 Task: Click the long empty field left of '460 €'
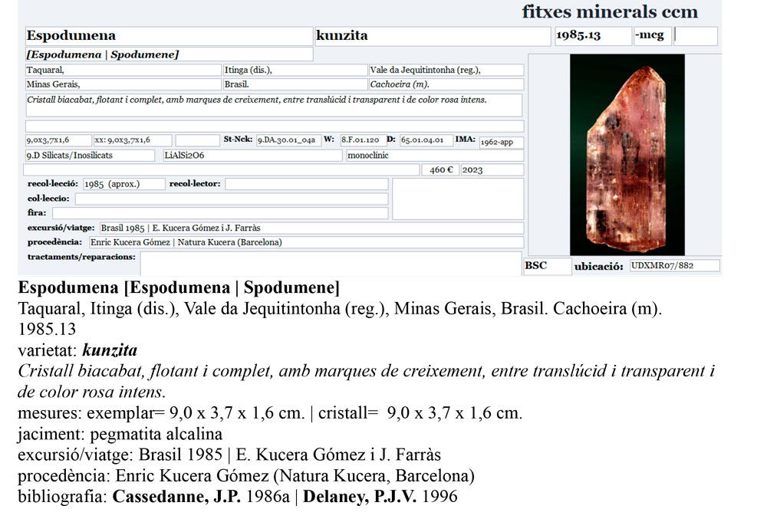click(x=222, y=169)
